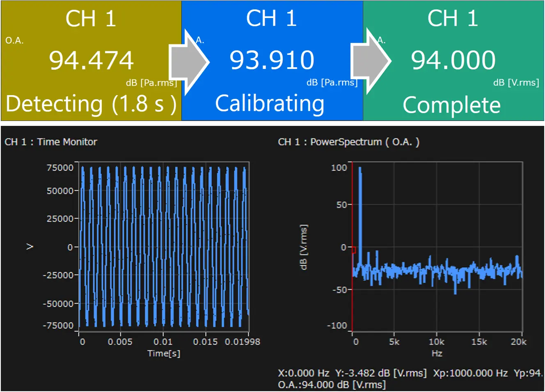Click the red cursor marker at 0 dB
This screenshot has width=545, height=392.
click(x=354, y=249)
